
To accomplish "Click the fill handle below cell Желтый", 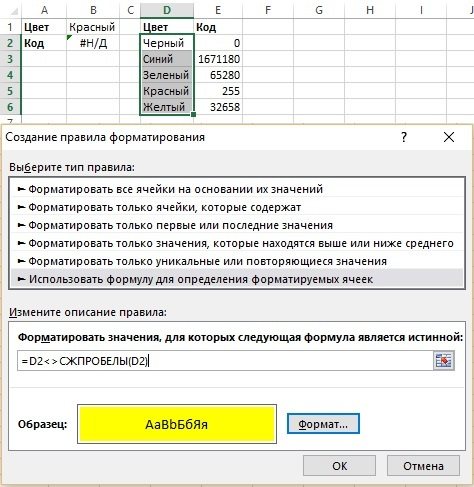I will [193, 114].
